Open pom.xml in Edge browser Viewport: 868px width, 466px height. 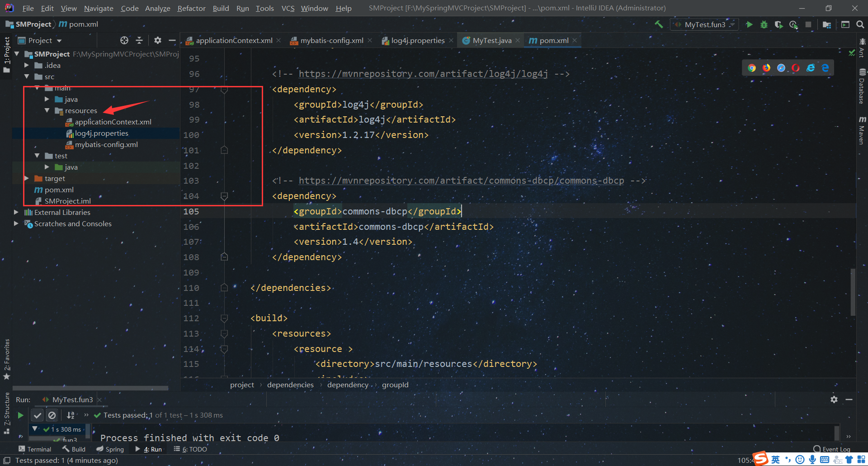coord(826,68)
